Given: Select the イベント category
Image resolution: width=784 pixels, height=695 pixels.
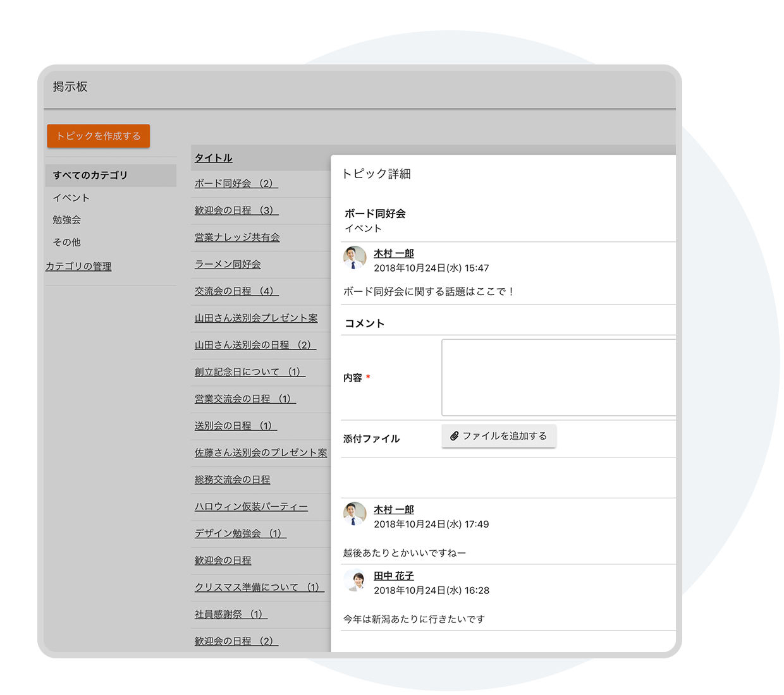Looking at the screenshot, I should (71, 198).
